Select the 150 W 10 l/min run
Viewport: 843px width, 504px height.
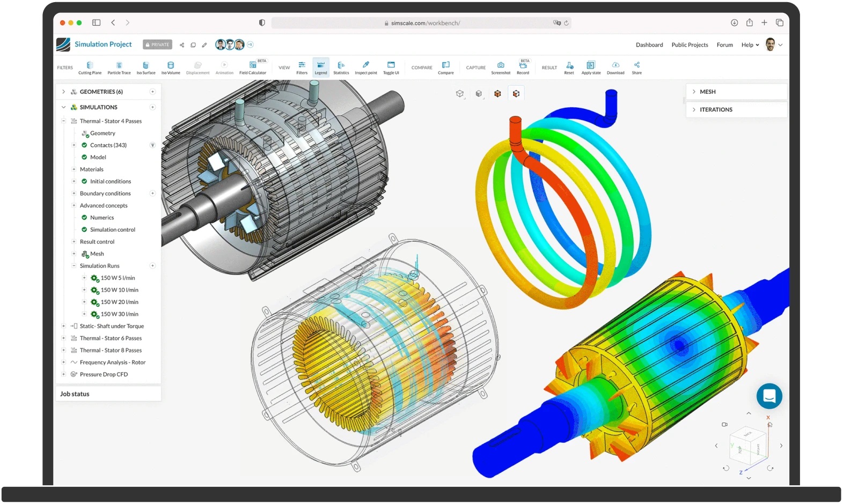[119, 290]
